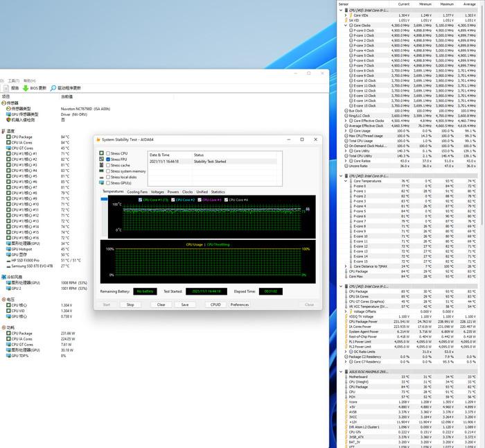Screen dimensions: 485x448
Task: Click the HP SSD FX900 Pro drive icon
Action: 8,260
